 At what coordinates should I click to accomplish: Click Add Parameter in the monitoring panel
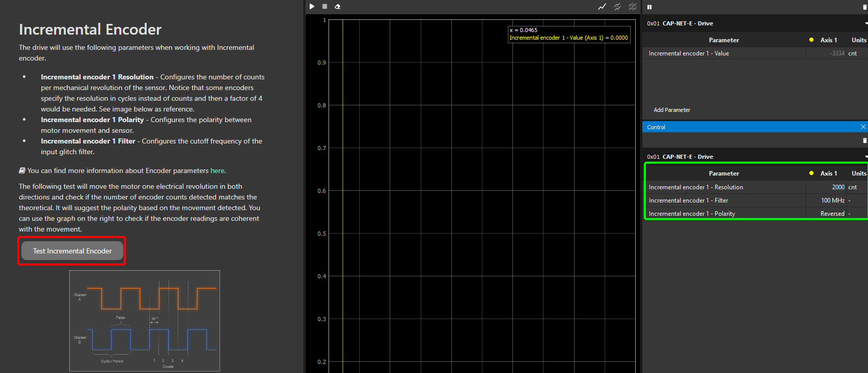pos(672,110)
